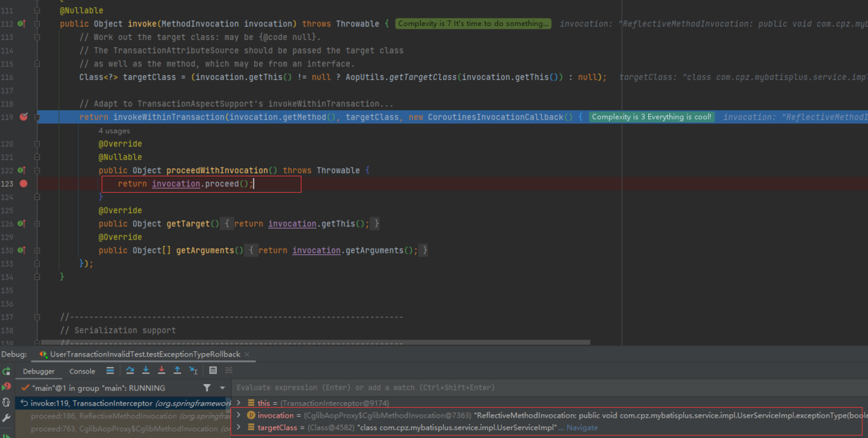
Task: Click the Step Out icon
Action: [177, 371]
